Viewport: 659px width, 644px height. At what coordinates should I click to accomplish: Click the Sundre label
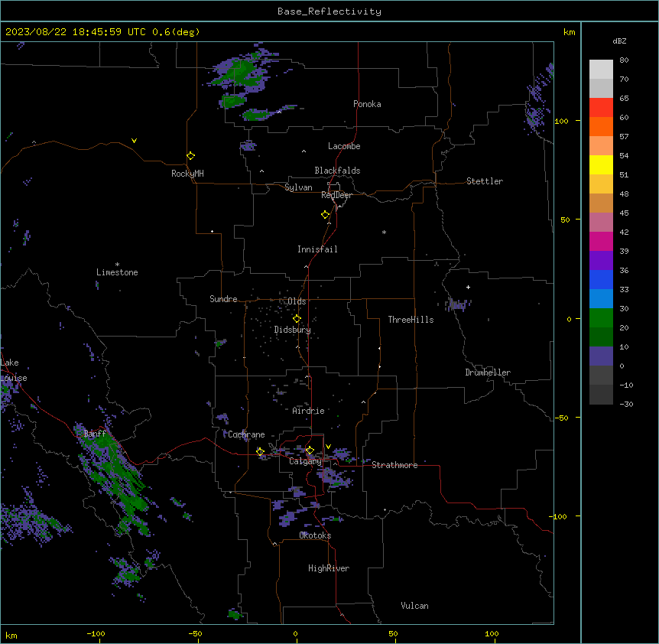223,299
